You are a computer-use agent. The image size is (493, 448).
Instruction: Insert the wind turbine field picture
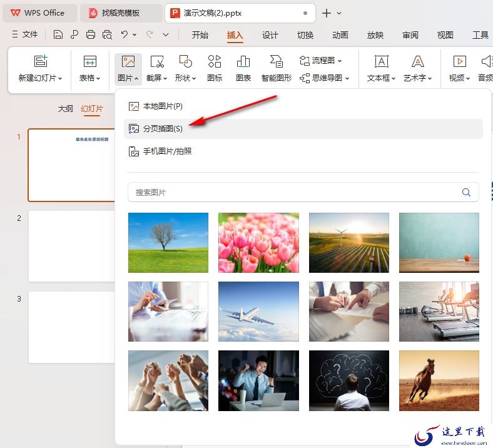[349, 243]
